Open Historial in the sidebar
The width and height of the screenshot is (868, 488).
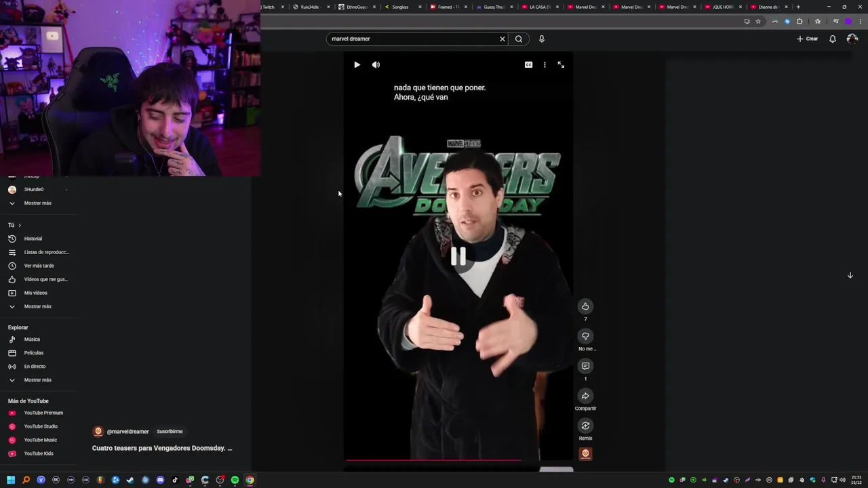pyautogui.click(x=33, y=239)
